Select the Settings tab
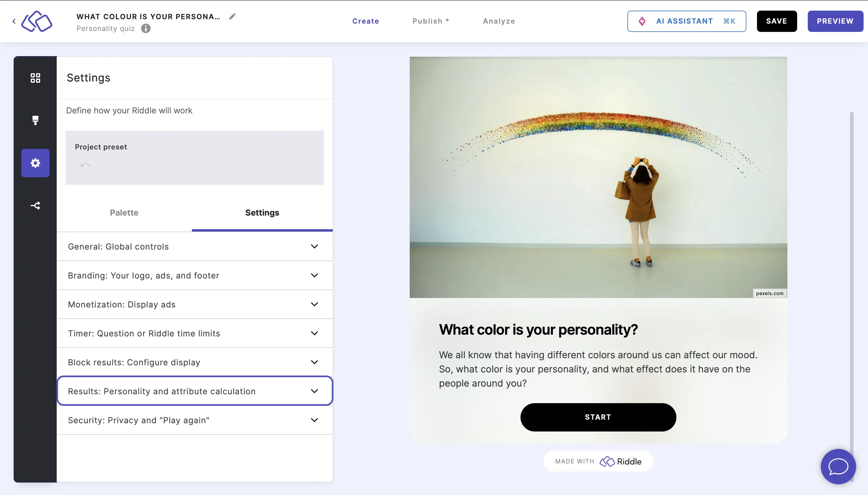The image size is (868, 495). tap(262, 212)
